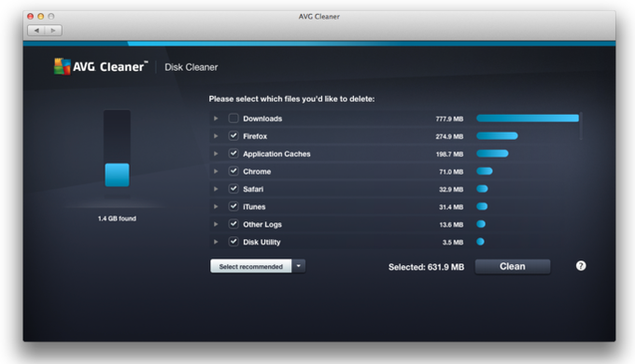Image resolution: width=635 pixels, height=364 pixels.
Task: Close the AVG Cleaner window
Action: point(31,16)
